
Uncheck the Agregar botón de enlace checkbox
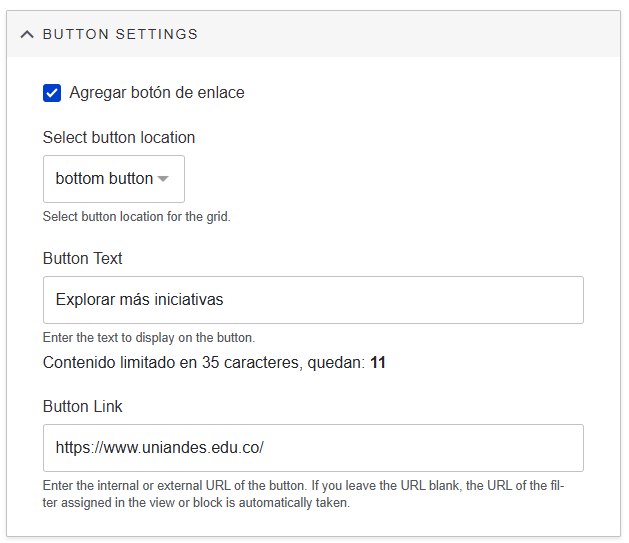coord(52,93)
